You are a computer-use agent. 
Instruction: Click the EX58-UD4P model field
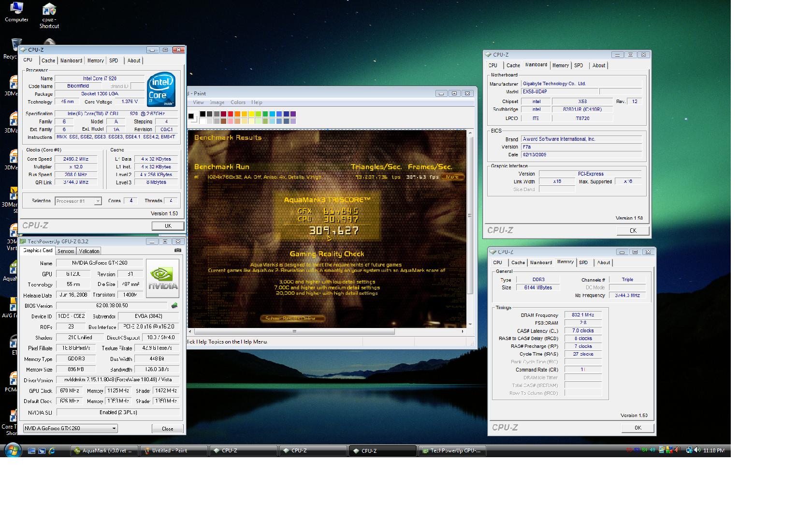point(559,91)
